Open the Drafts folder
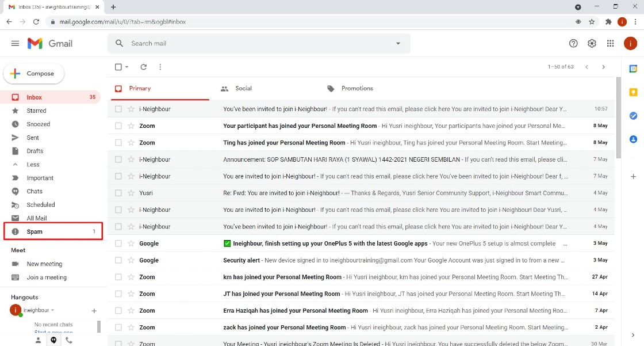 (35, 151)
